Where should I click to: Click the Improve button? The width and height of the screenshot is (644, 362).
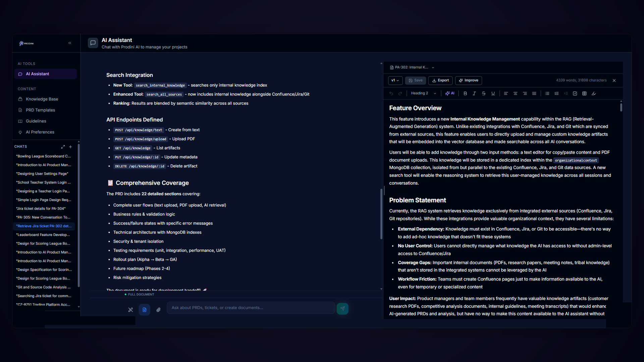point(468,80)
